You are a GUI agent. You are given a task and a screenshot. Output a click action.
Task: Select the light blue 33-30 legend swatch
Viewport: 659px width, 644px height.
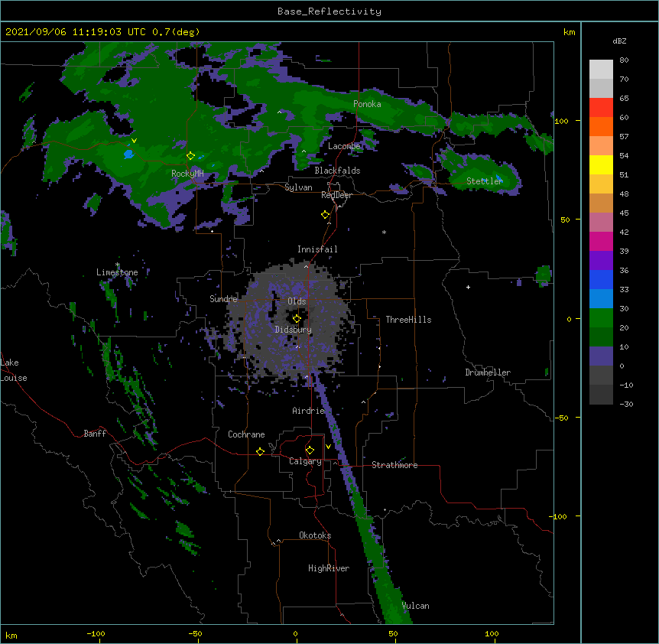601,299
